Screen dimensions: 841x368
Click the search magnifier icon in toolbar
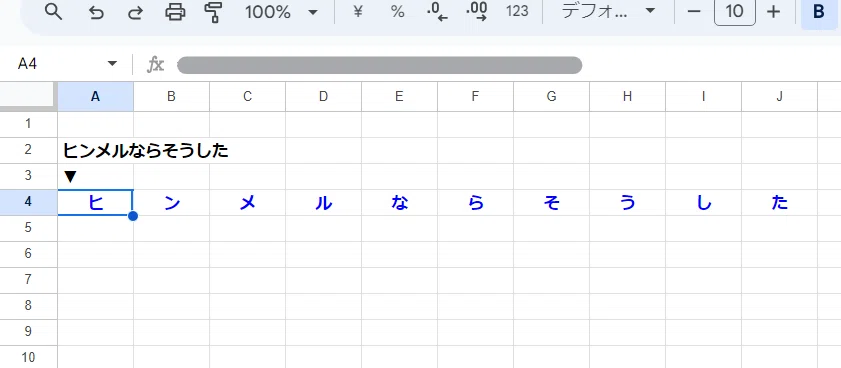pyautogui.click(x=53, y=11)
